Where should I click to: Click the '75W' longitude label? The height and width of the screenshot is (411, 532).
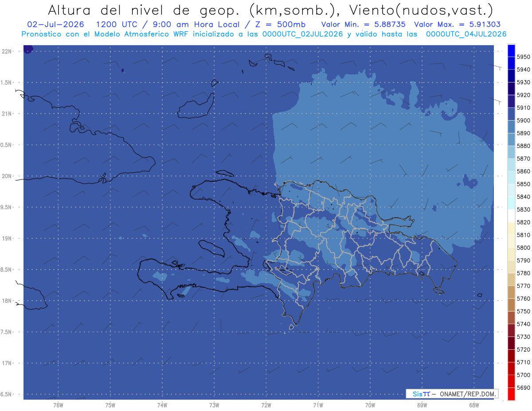110,405
